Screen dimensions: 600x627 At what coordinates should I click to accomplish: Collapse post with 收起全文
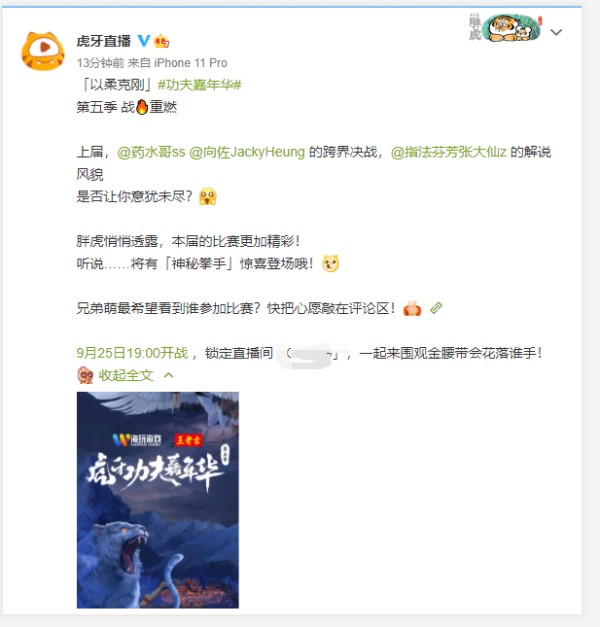coord(126,375)
